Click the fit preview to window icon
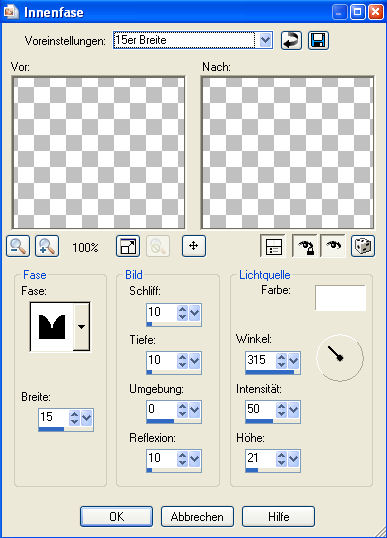Image resolution: width=387 pixels, height=538 pixels. pos(128,246)
